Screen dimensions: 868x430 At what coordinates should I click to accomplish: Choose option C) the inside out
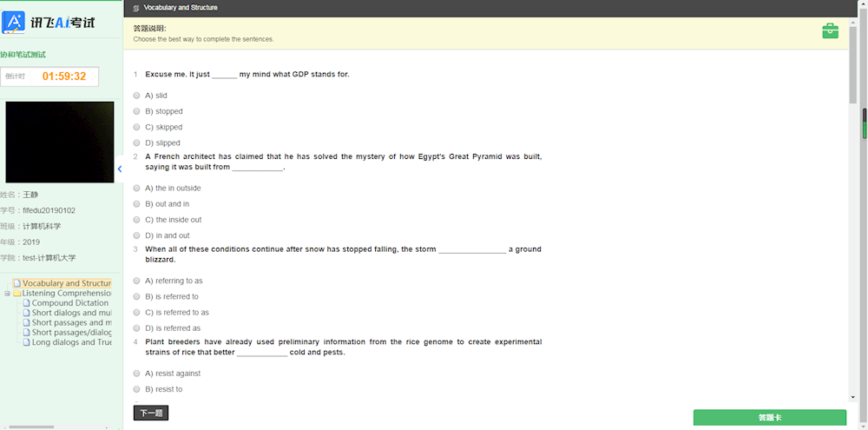click(x=136, y=220)
